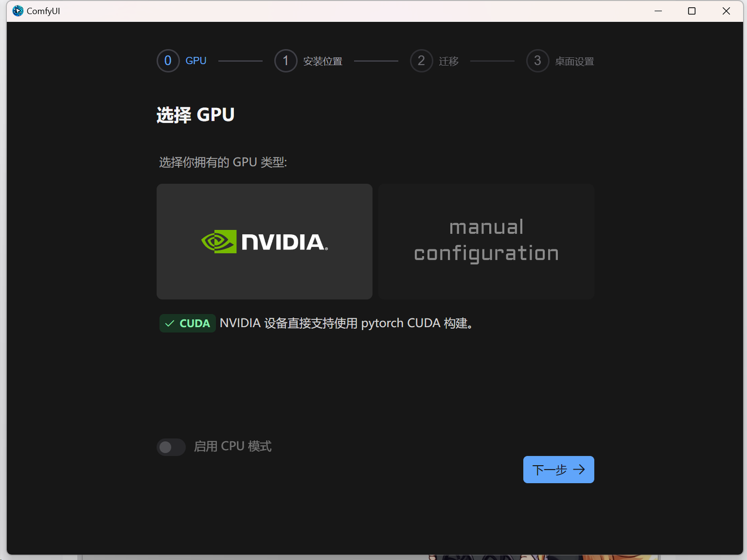
Task: Maximize the ComfyUI window
Action: click(691, 11)
